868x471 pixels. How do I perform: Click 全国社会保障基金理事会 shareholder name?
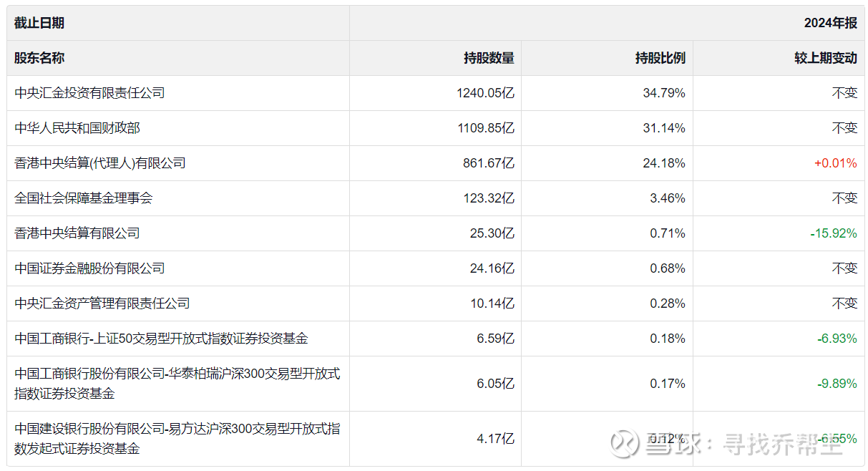point(84,198)
